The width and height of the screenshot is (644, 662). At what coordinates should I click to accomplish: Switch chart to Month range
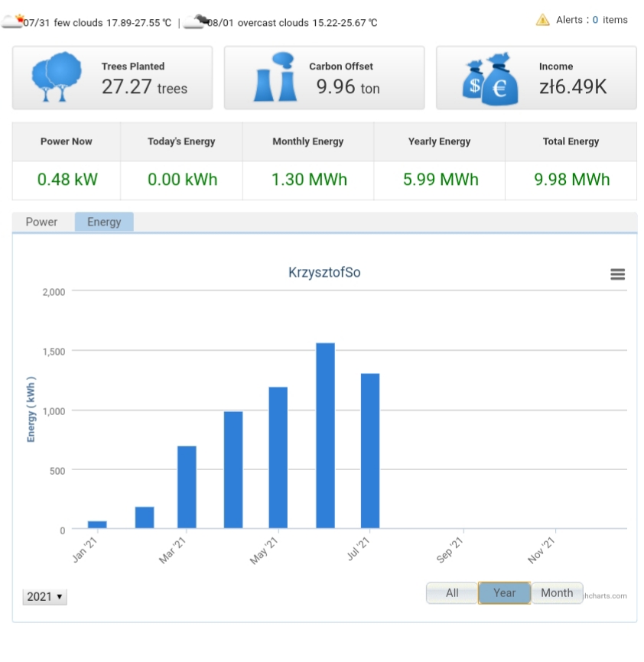pyautogui.click(x=557, y=593)
